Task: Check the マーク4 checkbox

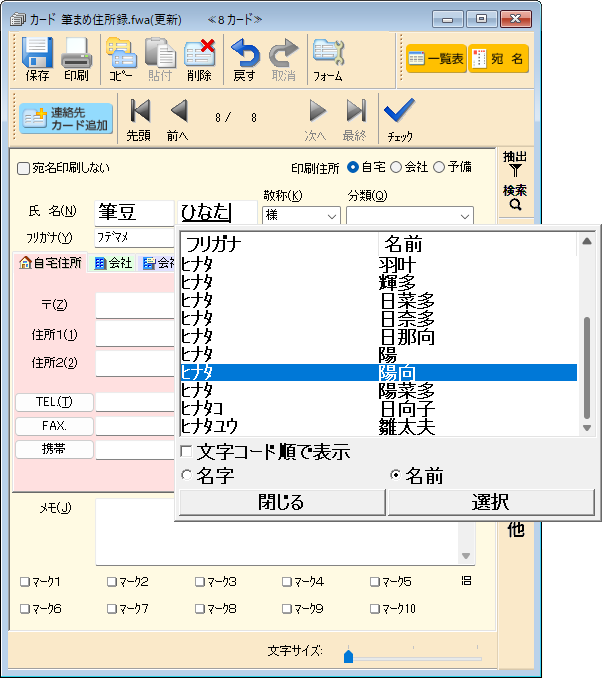Action: tap(286, 582)
